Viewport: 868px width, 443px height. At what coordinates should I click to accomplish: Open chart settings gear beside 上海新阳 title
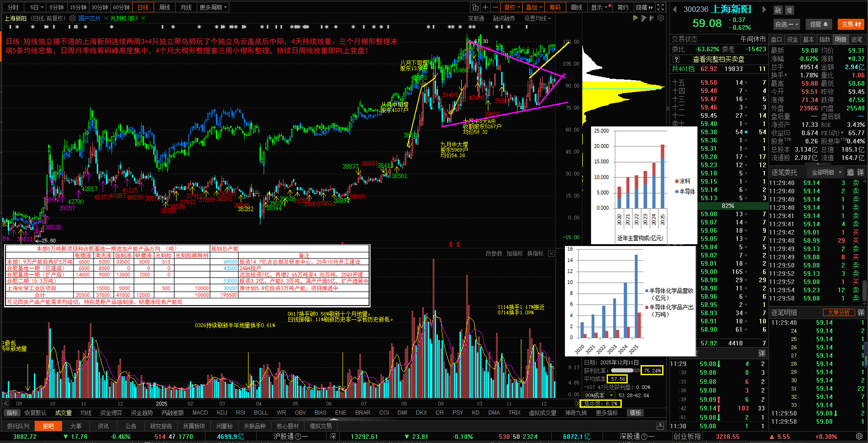(72, 18)
